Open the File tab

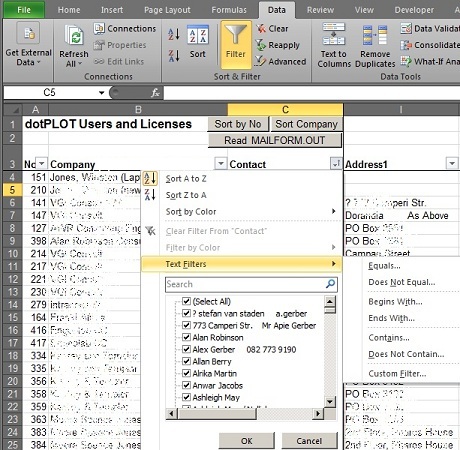[x=24, y=10]
